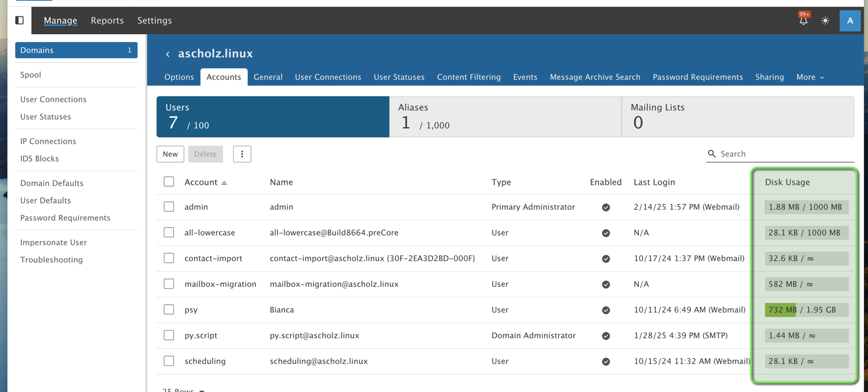Open the rows-per-page dropdown
868x392 pixels.
tap(184, 389)
